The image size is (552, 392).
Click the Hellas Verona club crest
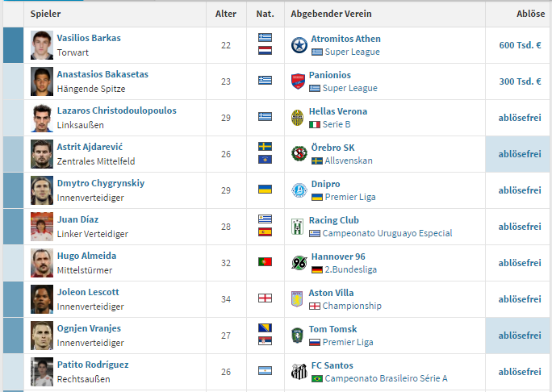tap(298, 118)
